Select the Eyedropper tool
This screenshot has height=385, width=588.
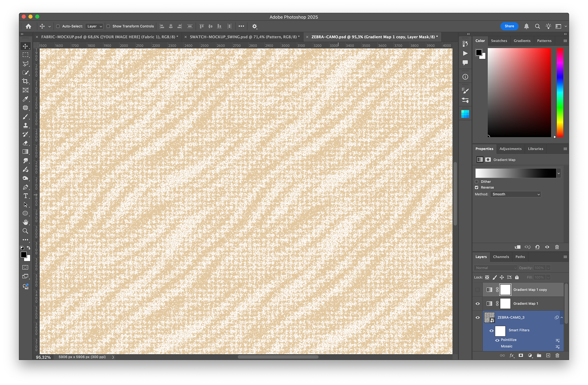pyautogui.click(x=25, y=99)
